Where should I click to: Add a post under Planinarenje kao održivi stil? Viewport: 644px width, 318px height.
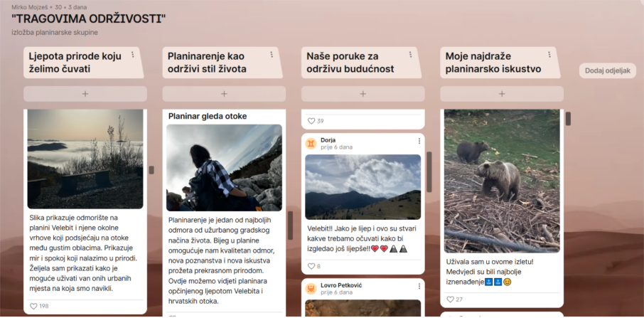click(224, 94)
